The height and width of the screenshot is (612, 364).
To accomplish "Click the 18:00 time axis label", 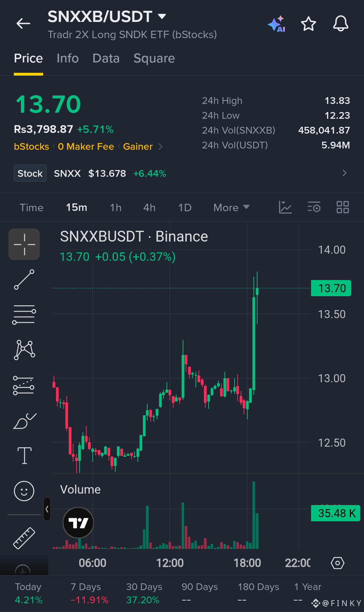I will 247,563.
